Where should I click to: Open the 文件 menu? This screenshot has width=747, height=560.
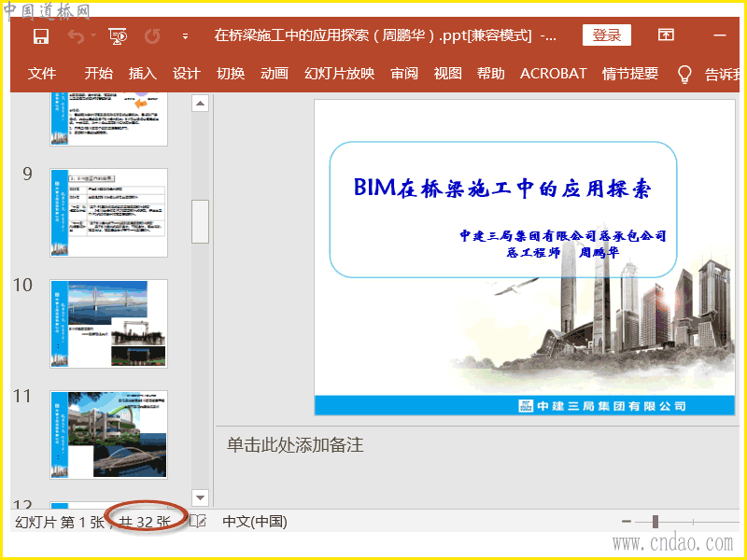(x=42, y=74)
